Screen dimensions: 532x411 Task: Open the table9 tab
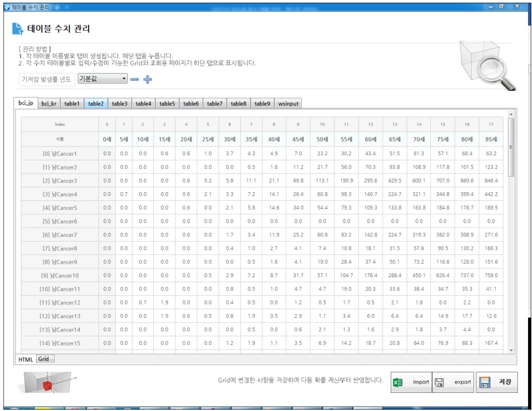262,104
